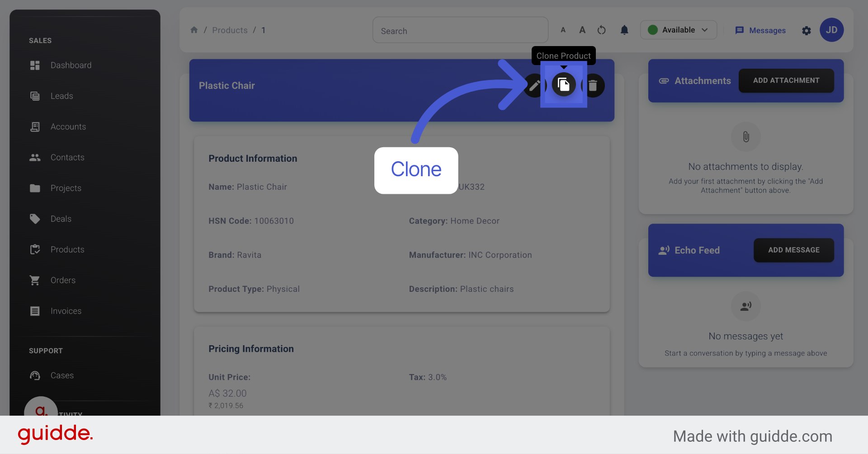Open the JD profile avatar menu
This screenshot has width=868, height=454.
[832, 30]
